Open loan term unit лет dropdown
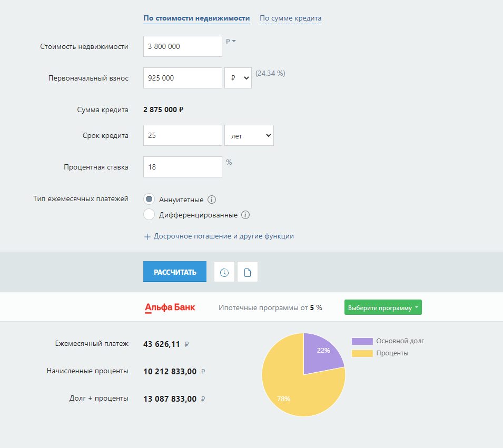The width and height of the screenshot is (503, 448). pyautogui.click(x=249, y=135)
